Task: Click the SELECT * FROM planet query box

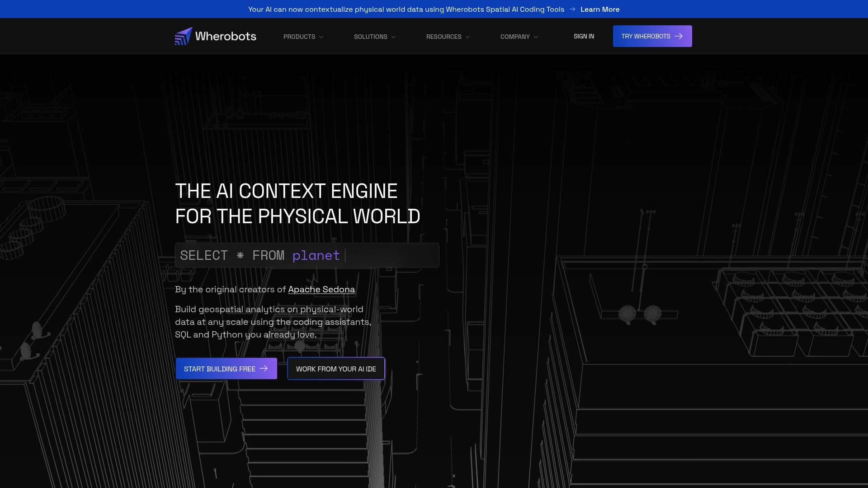Action: pos(307,255)
